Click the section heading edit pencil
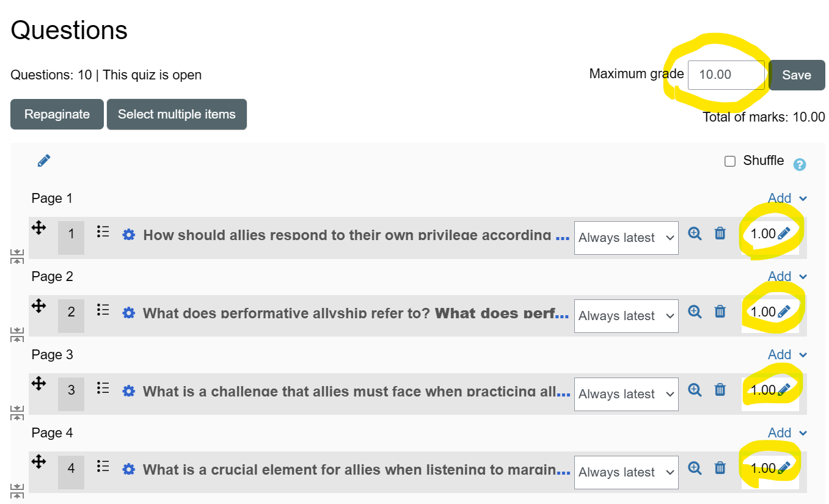Viewport: 829px width, 504px height. pos(44,161)
